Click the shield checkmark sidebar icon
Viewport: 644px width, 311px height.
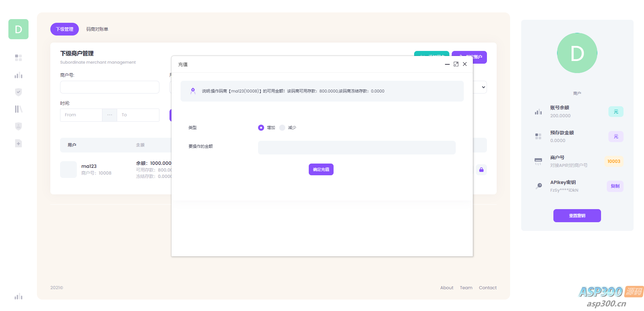click(18, 92)
